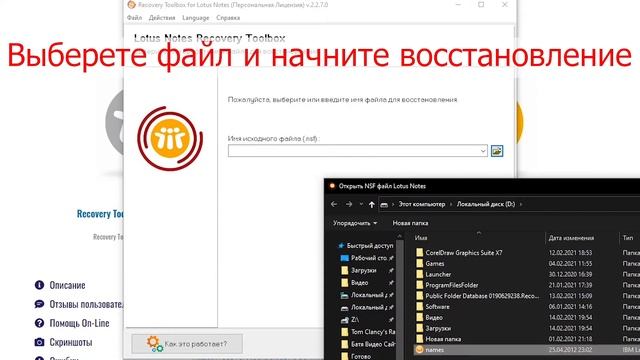The image size is (640, 360).
Task: Click the navigation pane scrollbar
Action: 400,296
